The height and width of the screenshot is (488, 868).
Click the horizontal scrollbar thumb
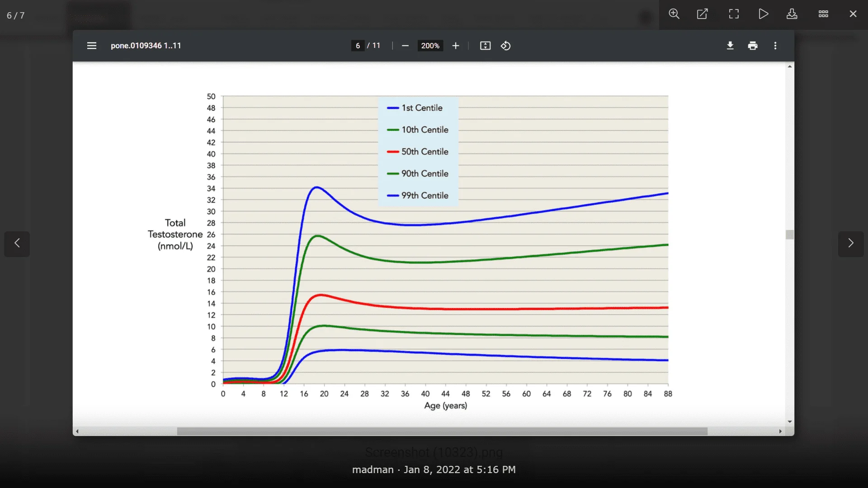click(442, 431)
